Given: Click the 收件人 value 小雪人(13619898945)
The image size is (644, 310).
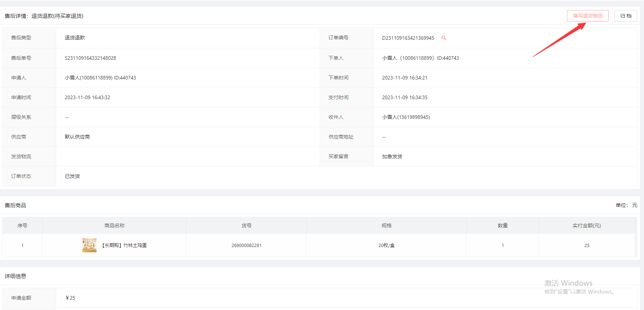Looking at the screenshot, I should click(x=406, y=117).
